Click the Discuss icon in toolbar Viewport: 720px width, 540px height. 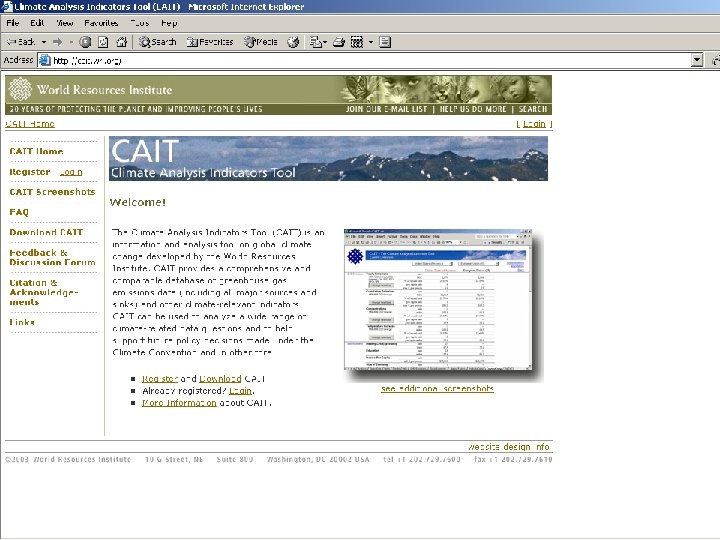tap(385, 42)
